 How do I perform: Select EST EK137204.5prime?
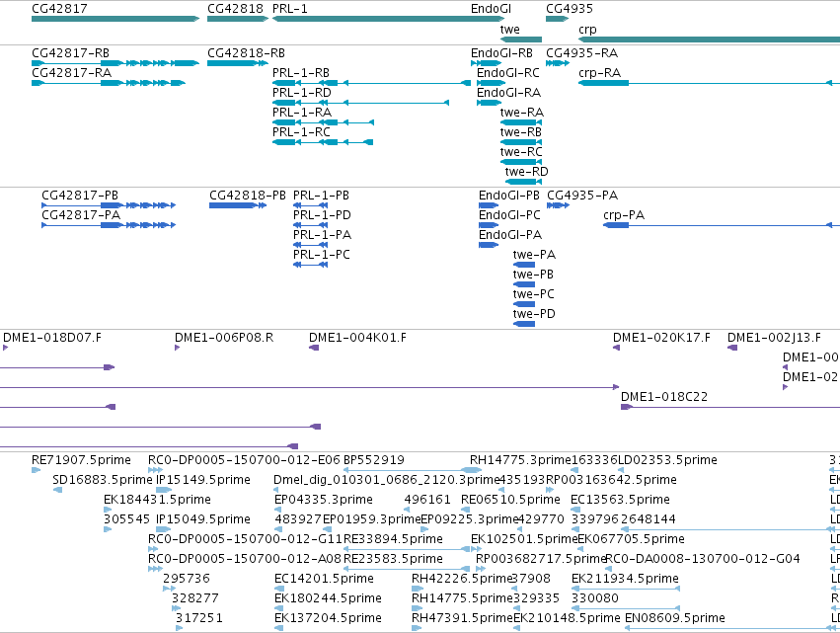[x=278, y=628]
